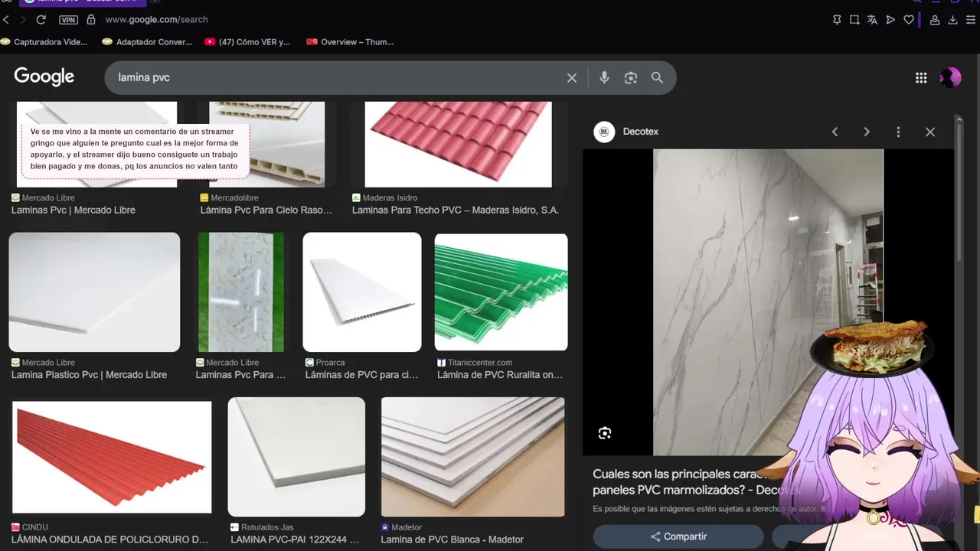
Task: Open bookmark Overview – Thum...
Action: click(350, 42)
